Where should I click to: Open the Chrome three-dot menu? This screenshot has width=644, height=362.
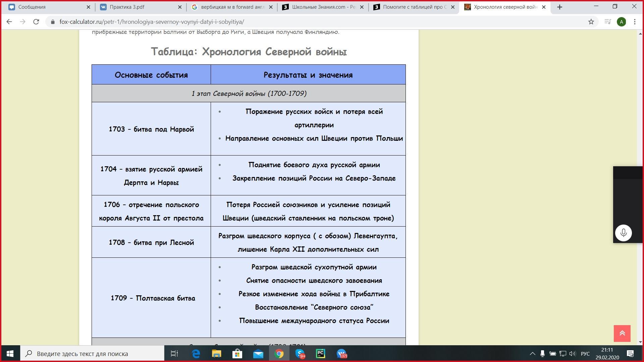click(x=635, y=22)
